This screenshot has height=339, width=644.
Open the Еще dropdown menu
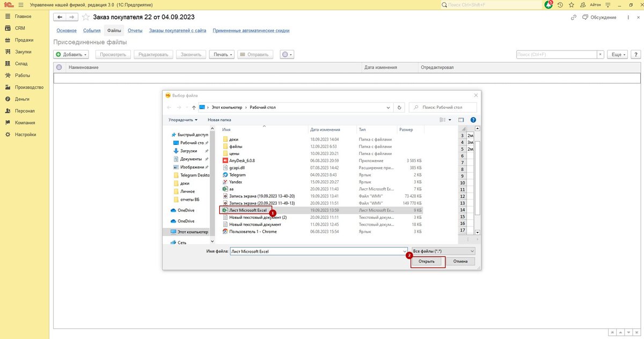click(x=617, y=55)
